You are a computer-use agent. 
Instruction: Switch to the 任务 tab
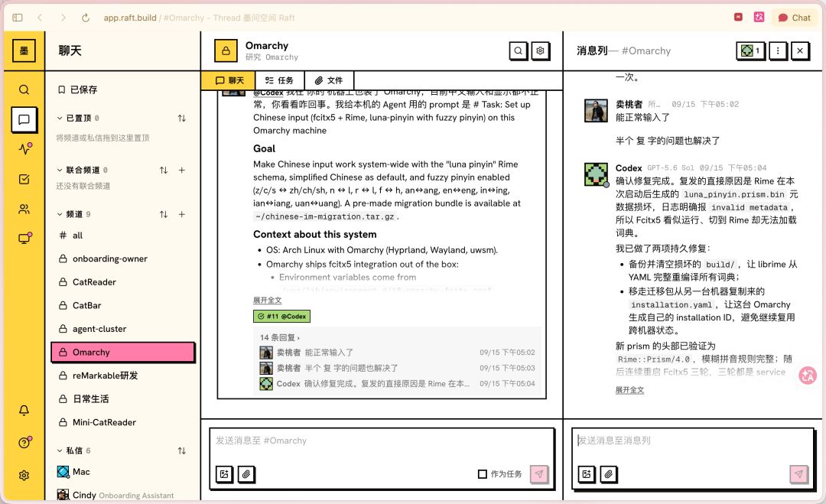pos(280,80)
